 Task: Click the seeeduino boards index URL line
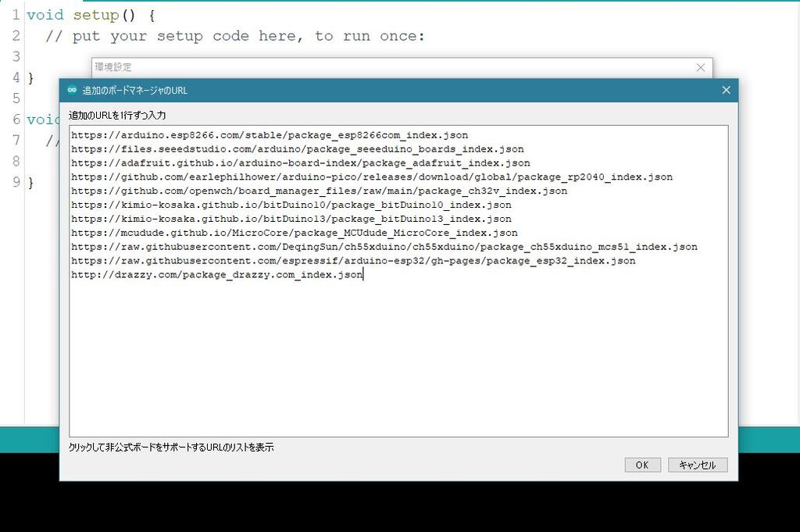297,149
